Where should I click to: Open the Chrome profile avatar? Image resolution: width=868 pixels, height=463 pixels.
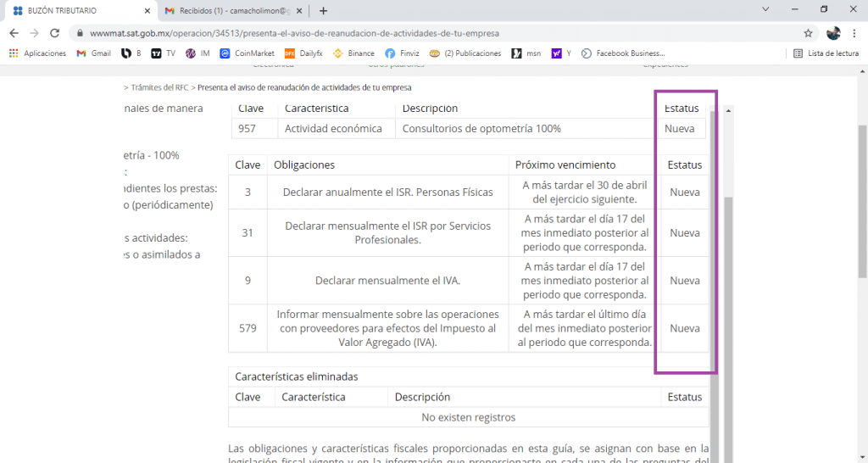tap(834, 33)
